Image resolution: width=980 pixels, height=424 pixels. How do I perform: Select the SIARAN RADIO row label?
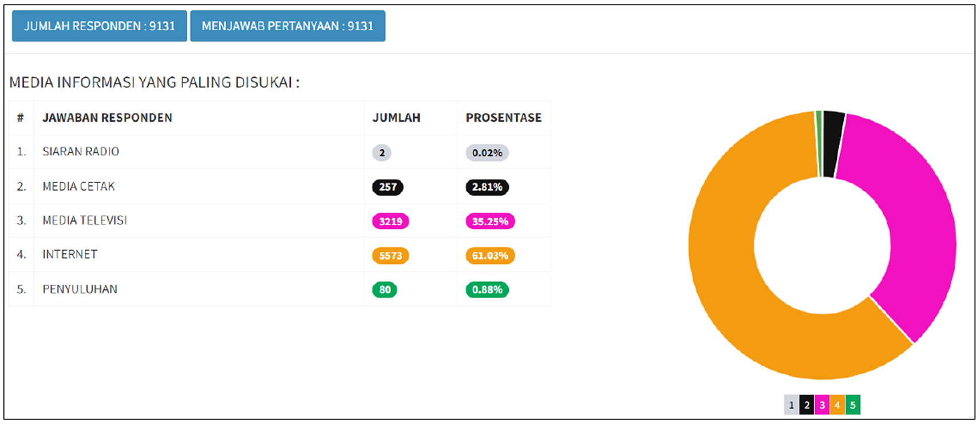81,152
